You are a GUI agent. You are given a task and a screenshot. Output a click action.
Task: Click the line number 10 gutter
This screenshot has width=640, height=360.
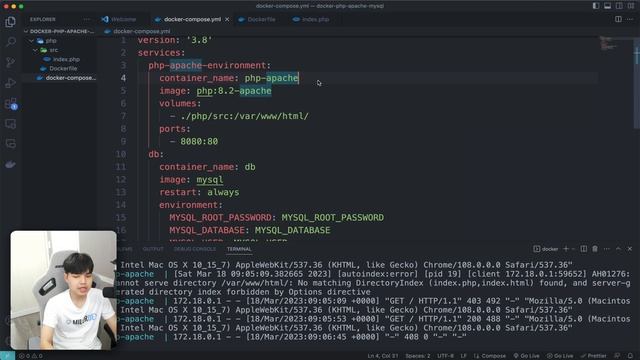pyautogui.click(x=120, y=154)
